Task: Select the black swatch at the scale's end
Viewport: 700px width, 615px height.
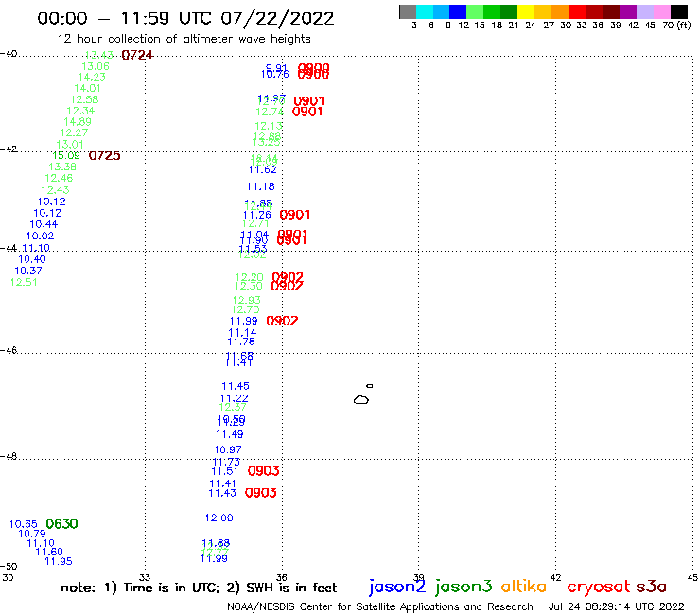Action: tap(679, 11)
